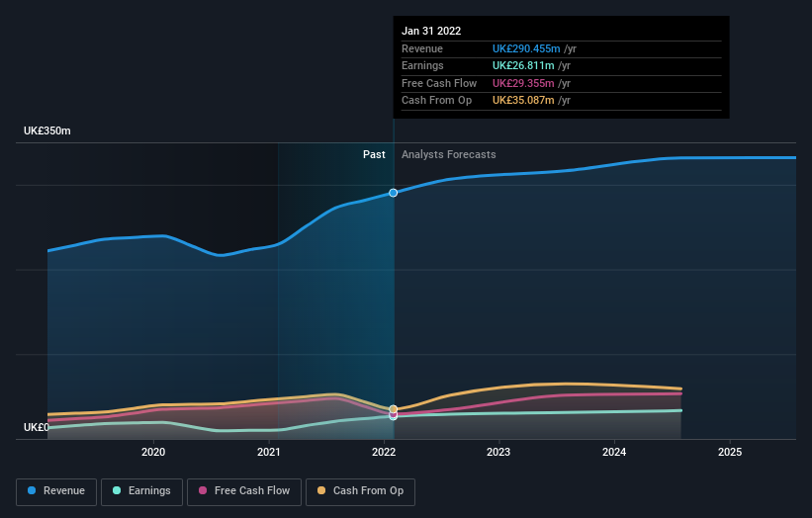812x518 pixels.
Task: Click the blue Revenue data point marker
Action: [x=393, y=193]
